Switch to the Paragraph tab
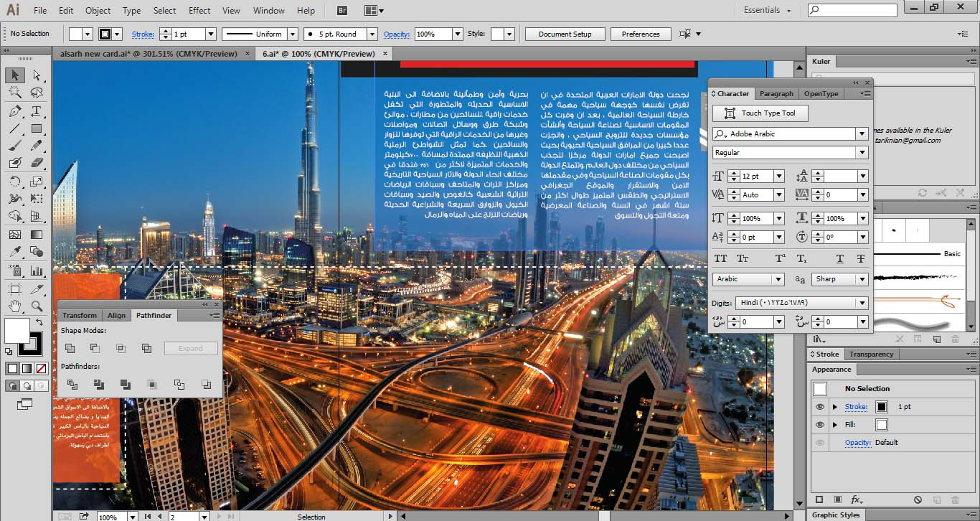Image resolution: width=980 pixels, height=521 pixels. point(776,93)
